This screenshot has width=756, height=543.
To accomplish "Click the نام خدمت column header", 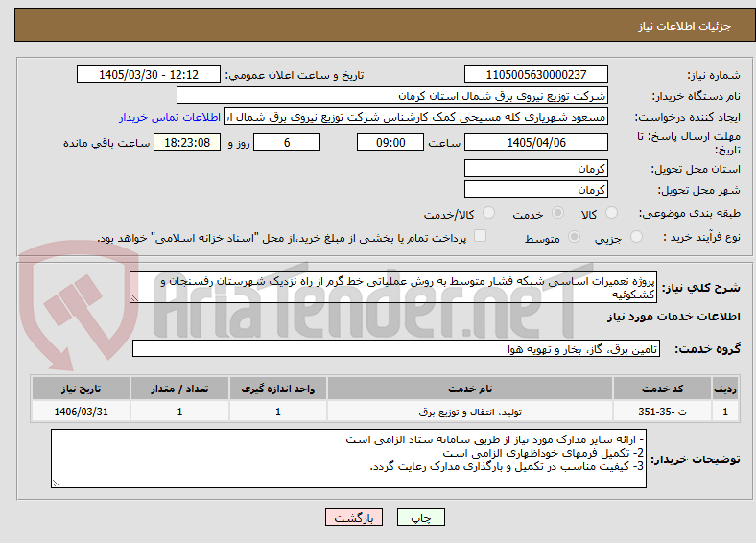I will tap(470, 389).
